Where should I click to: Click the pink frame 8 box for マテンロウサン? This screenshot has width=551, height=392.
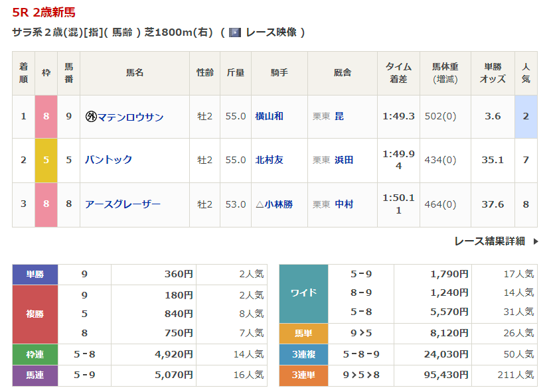coord(46,116)
